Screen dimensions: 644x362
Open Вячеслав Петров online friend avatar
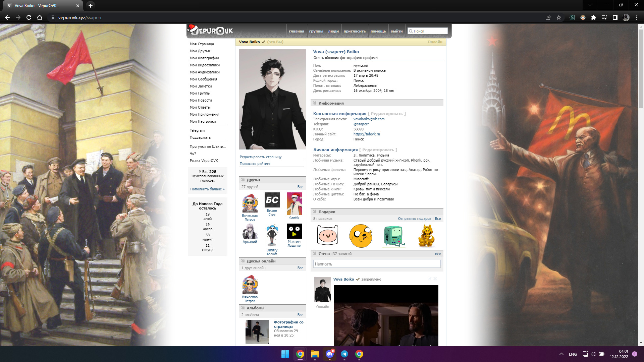[x=250, y=285]
